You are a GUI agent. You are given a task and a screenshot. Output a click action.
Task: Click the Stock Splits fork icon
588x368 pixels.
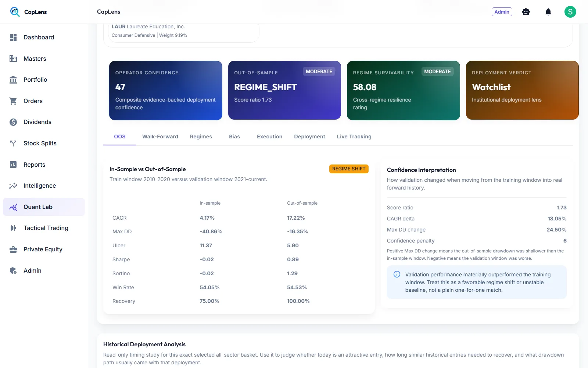[x=13, y=144]
